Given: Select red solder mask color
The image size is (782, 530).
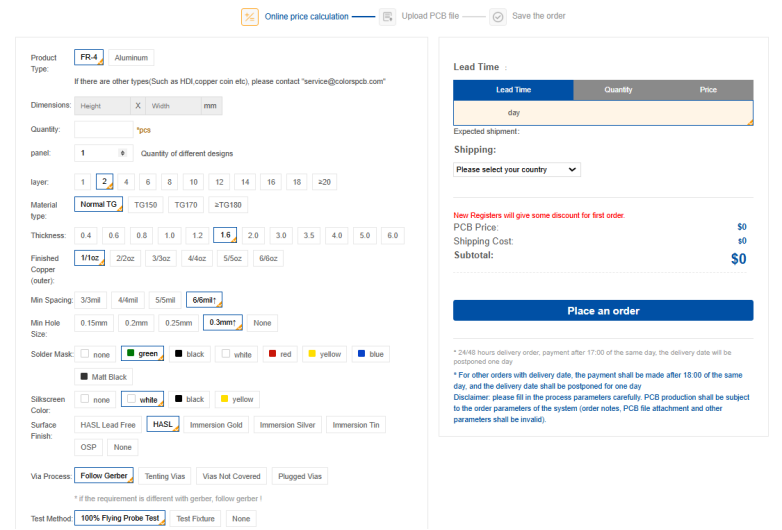Looking at the screenshot, I should point(282,354).
